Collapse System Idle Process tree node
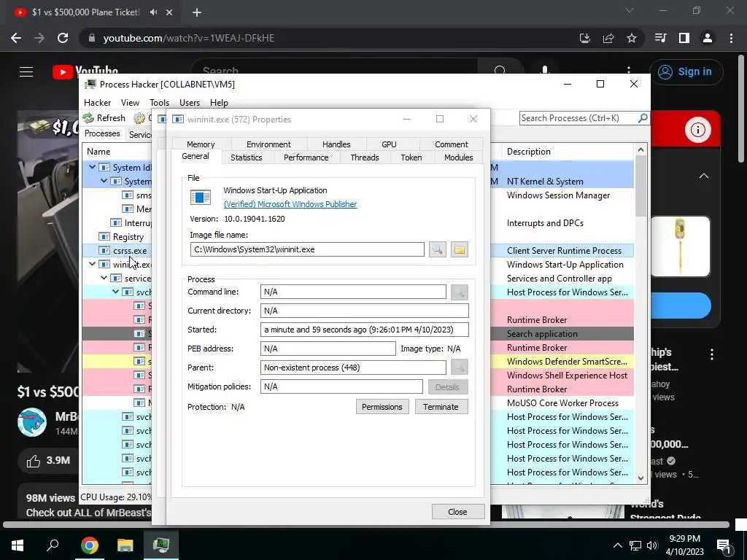This screenshot has height=560, width=747. pos(92,167)
